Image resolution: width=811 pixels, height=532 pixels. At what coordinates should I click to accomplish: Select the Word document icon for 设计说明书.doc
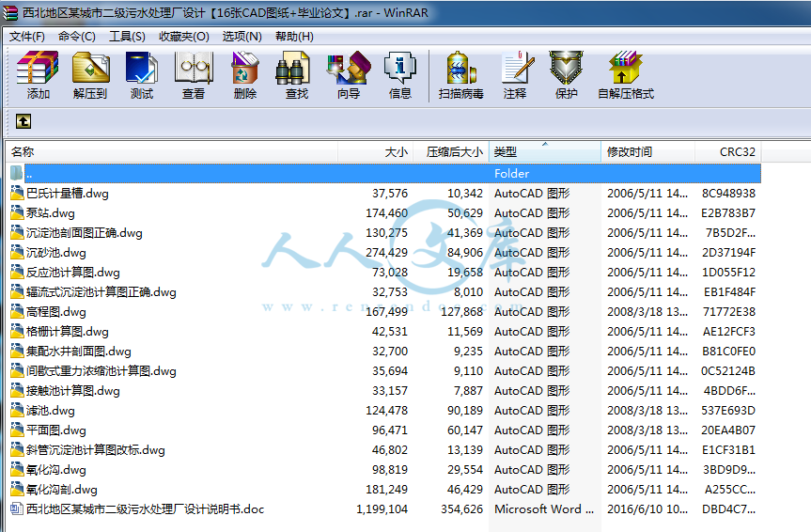coord(17,509)
